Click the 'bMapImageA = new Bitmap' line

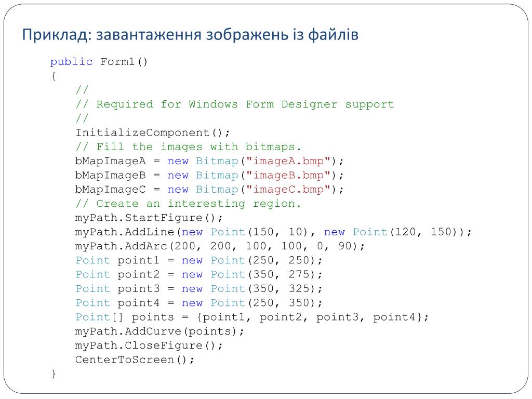pyautogui.click(x=209, y=161)
